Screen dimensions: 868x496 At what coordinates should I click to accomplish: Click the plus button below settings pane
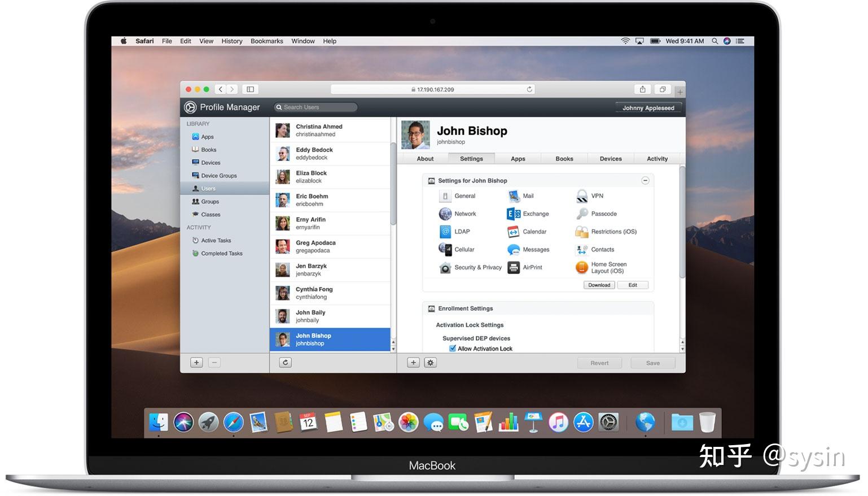[x=414, y=363]
